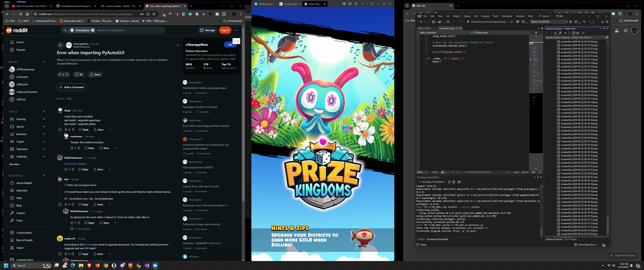Click the Join button for r/learnpython

pyautogui.click(x=230, y=45)
